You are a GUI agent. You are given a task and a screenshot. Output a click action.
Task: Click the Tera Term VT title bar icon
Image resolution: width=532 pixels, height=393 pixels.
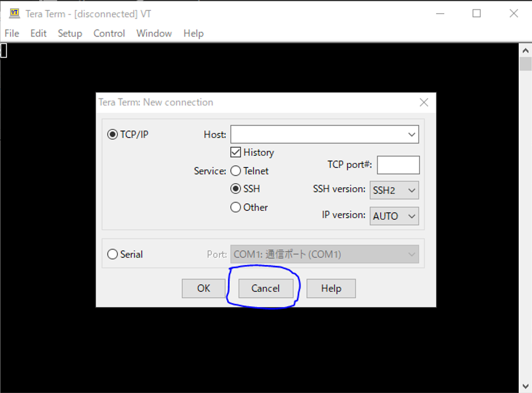click(14, 14)
